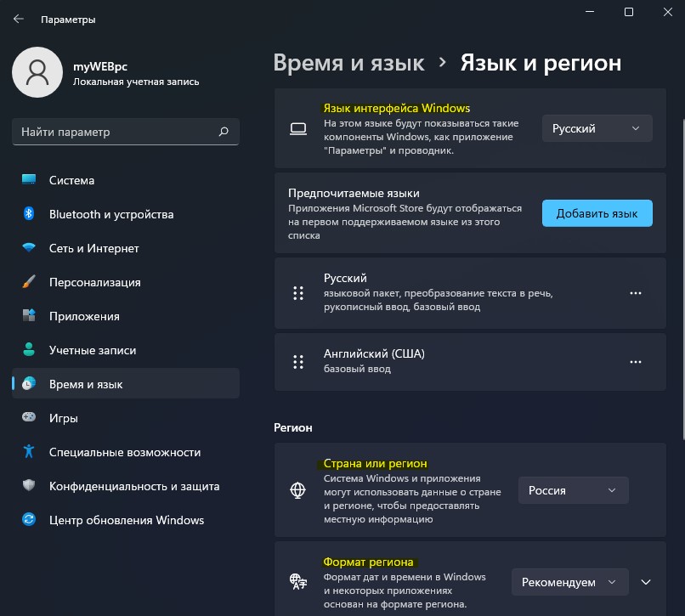Click the Учетные записи person icon
Screen dimensions: 685x616
(29, 349)
